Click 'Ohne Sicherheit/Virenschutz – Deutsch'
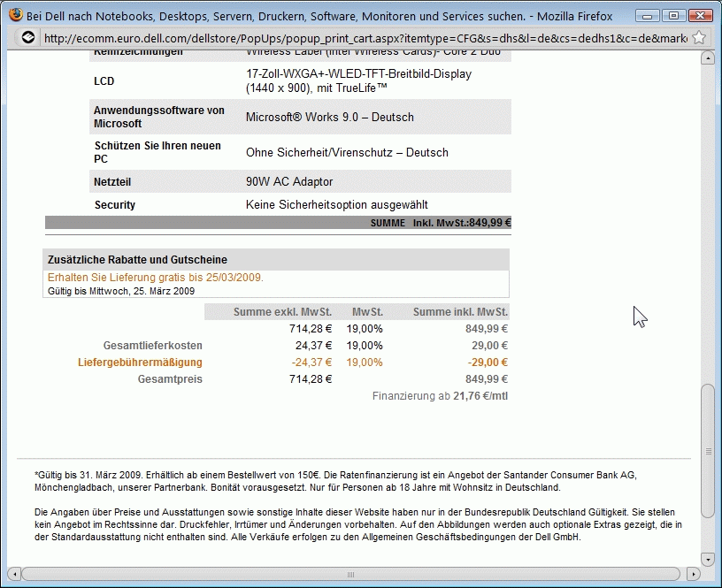 347,152
